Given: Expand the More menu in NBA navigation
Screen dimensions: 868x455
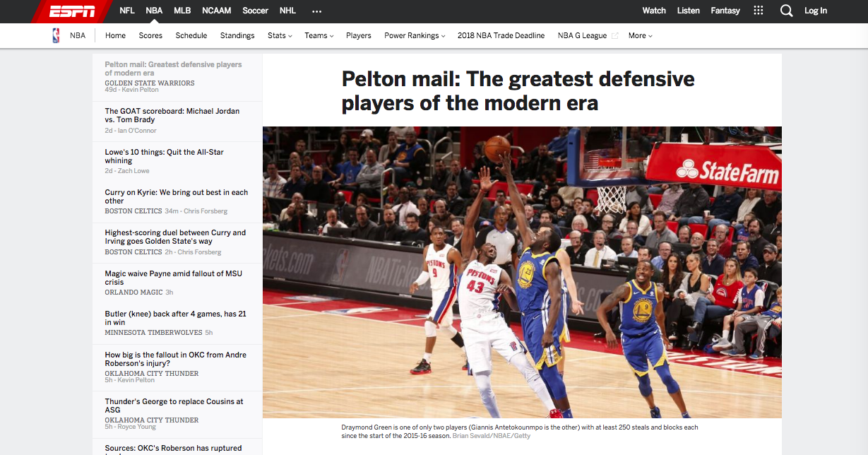Looking at the screenshot, I should (x=640, y=36).
